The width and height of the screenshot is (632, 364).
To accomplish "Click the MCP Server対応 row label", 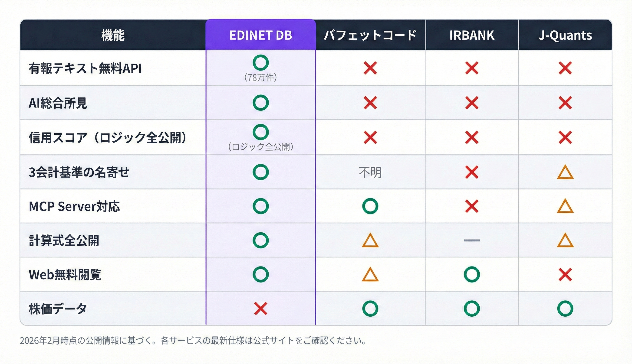I will 74,207.
